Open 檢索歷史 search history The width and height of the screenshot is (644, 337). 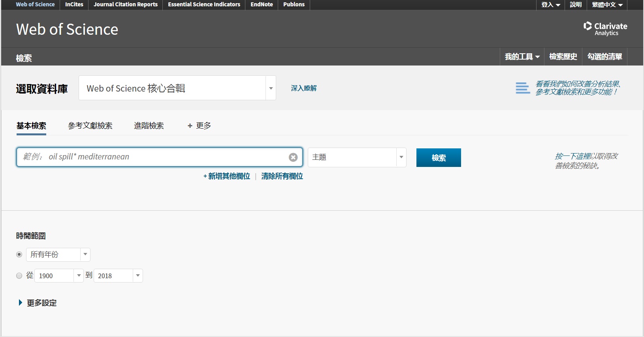[563, 57]
